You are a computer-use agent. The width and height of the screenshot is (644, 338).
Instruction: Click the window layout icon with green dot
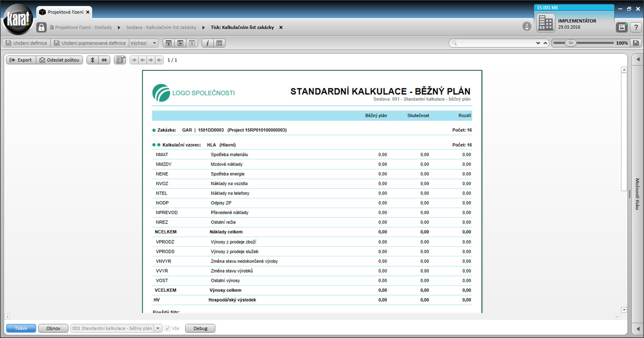(x=621, y=27)
